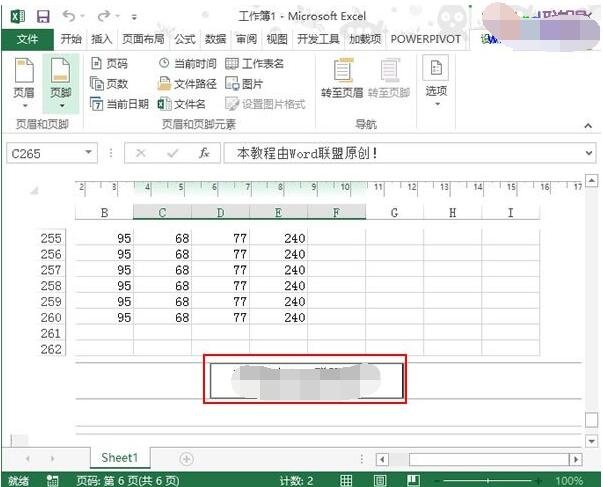
Task: Switch to the 公式 ribbon tab
Action: coord(185,39)
